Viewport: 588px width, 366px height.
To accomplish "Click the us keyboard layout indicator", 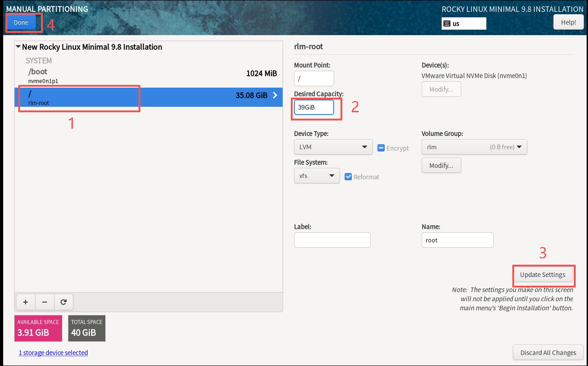I will click(464, 23).
